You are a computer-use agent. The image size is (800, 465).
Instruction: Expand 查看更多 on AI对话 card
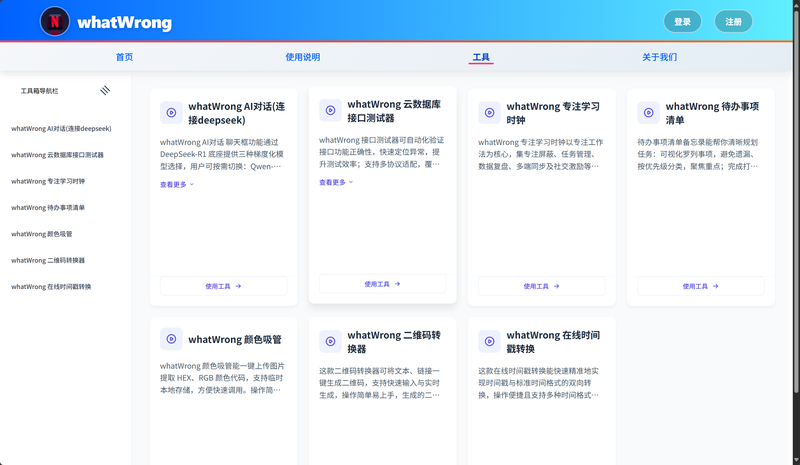177,185
